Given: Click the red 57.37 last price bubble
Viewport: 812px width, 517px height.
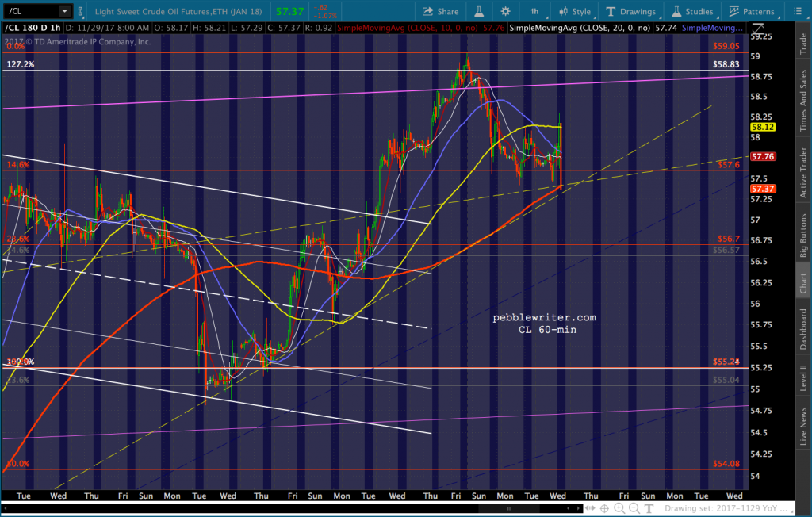Looking at the screenshot, I should pyautogui.click(x=763, y=189).
